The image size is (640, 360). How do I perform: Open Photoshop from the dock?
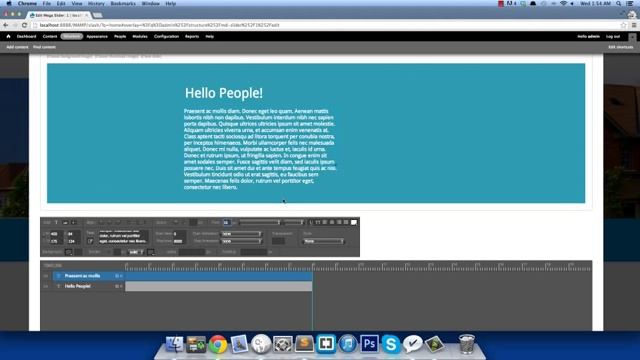(x=369, y=344)
